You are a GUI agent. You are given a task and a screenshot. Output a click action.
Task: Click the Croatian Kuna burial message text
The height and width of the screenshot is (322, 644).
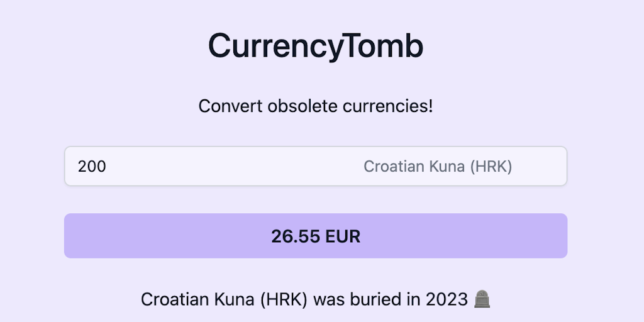point(308,299)
